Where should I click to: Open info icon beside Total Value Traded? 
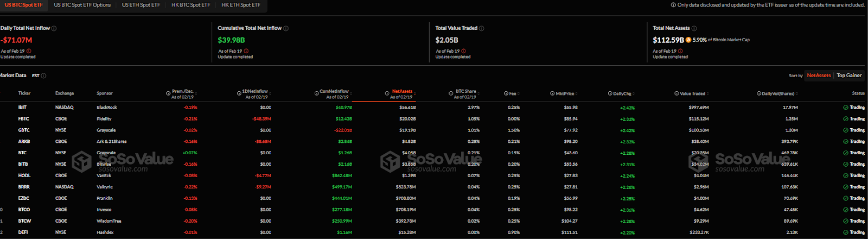[x=482, y=28]
